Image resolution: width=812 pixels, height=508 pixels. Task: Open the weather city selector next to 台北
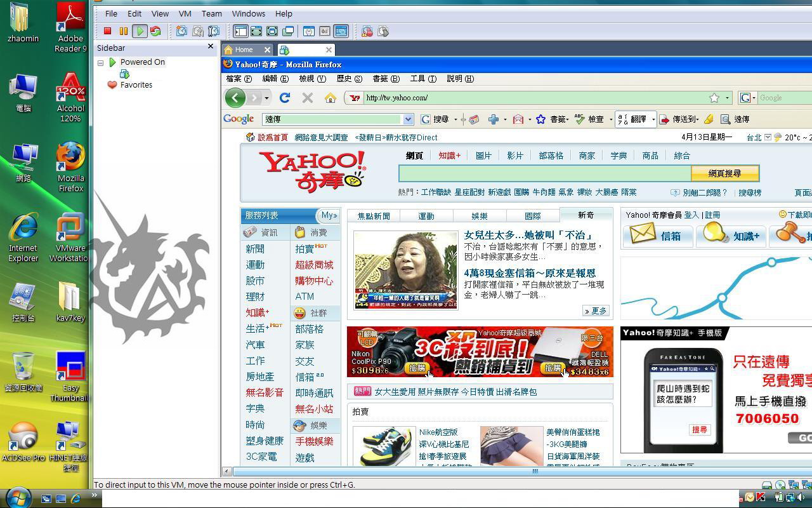pyautogui.click(x=768, y=137)
